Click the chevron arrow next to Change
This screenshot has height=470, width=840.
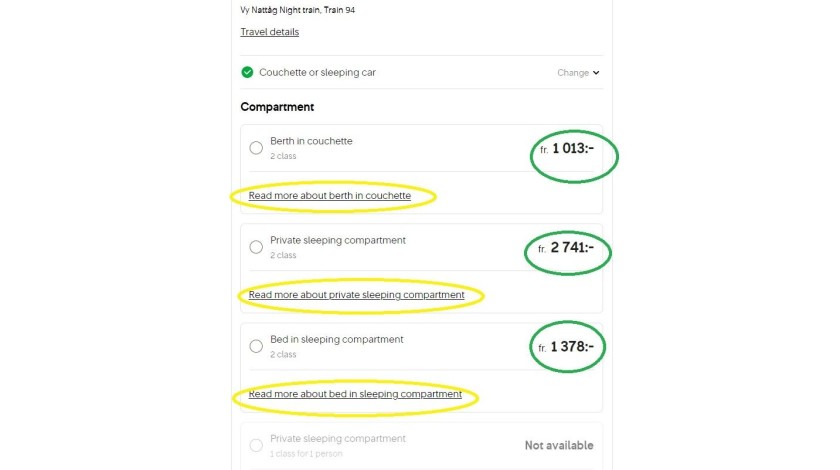coord(596,73)
